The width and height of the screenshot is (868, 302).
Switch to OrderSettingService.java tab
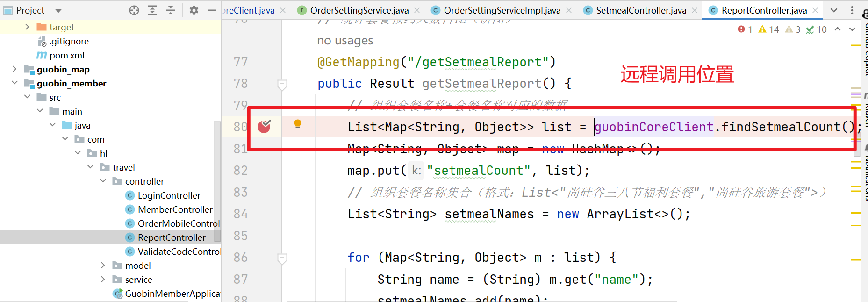(359, 10)
